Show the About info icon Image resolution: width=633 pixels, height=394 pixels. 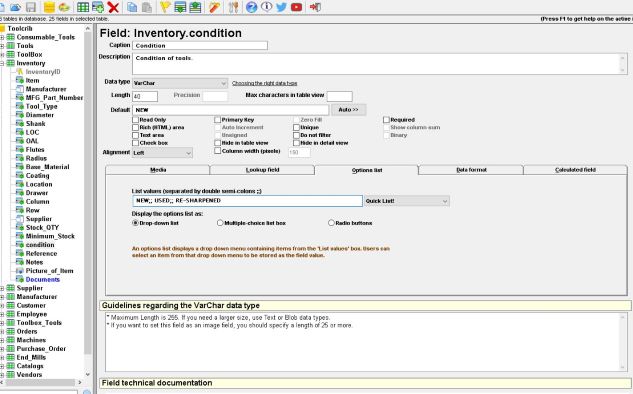266,7
